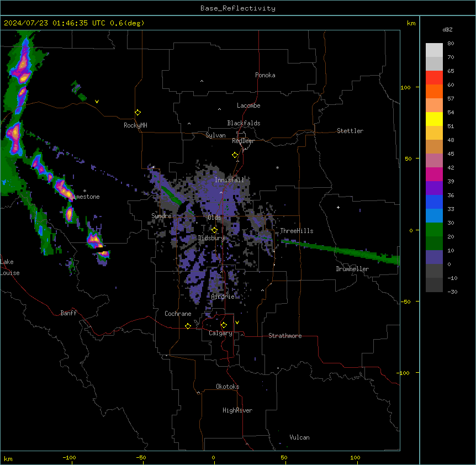This screenshot has height=465, width=476.
Task: Click the 100 tick label on the vertical axis
Action: click(x=405, y=87)
